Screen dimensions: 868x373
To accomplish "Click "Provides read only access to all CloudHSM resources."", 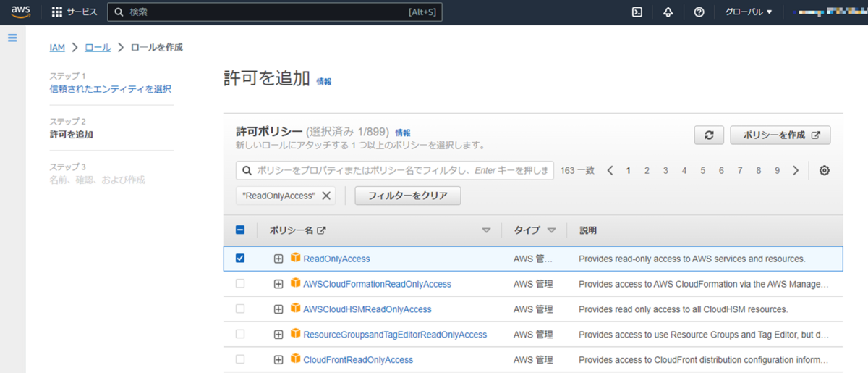I will click(683, 309).
